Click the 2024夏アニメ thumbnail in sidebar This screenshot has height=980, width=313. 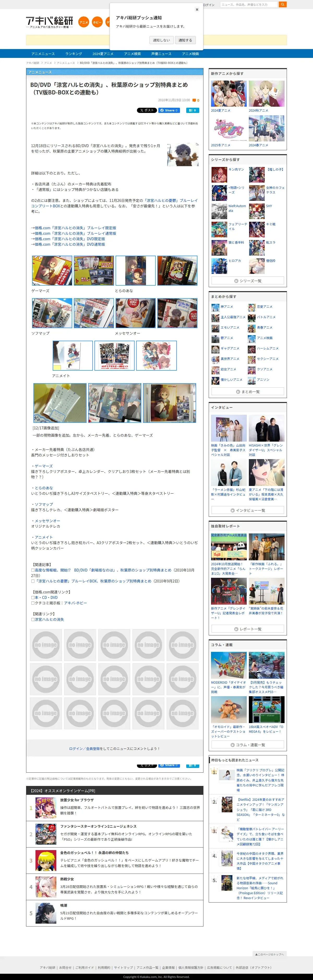(229, 94)
